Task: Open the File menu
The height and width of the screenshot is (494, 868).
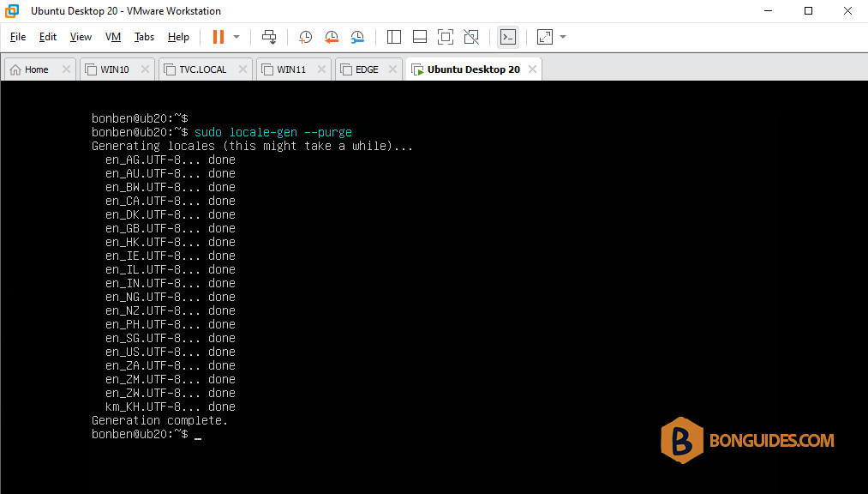Action: [x=18, y=37]
